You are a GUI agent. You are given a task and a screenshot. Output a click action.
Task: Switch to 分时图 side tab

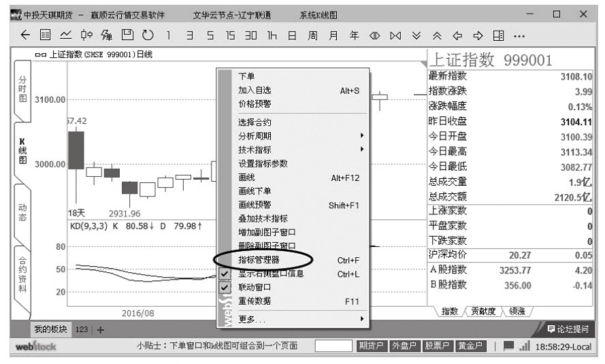[x=22, y=89]
